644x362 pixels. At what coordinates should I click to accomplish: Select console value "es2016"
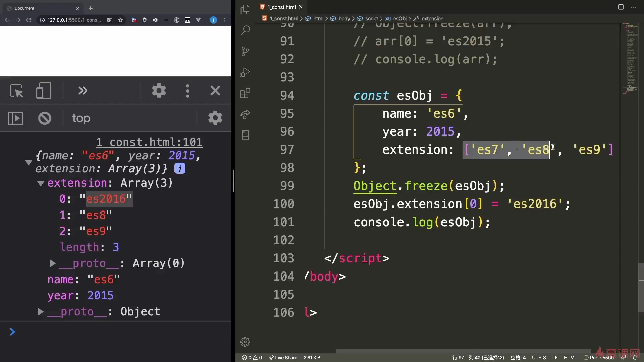click(x=106, y=199)
